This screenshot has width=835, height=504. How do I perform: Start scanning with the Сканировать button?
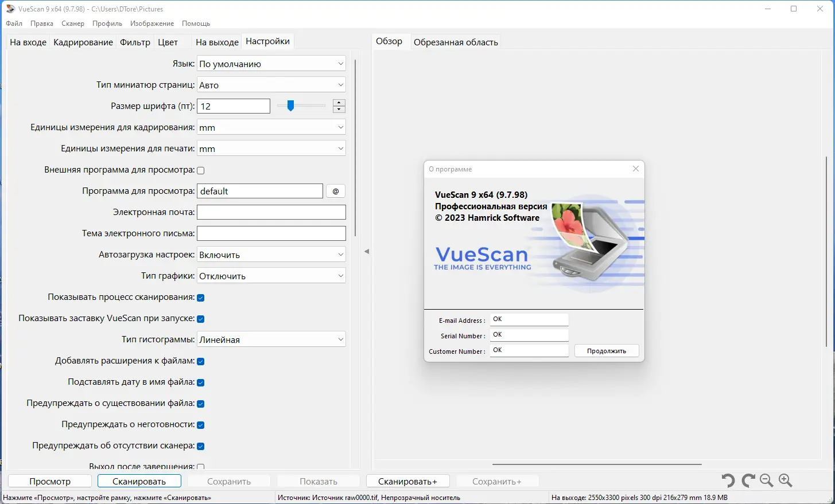(x=139, y=481)
